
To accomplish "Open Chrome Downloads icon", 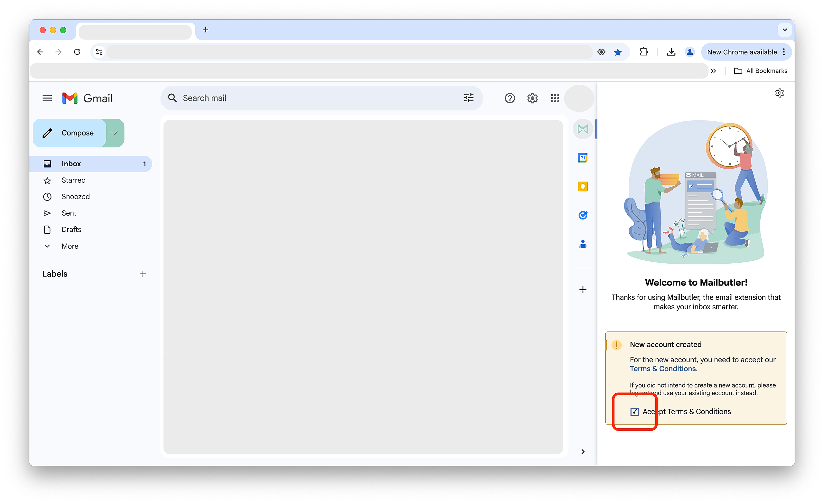I will [671, 52].
